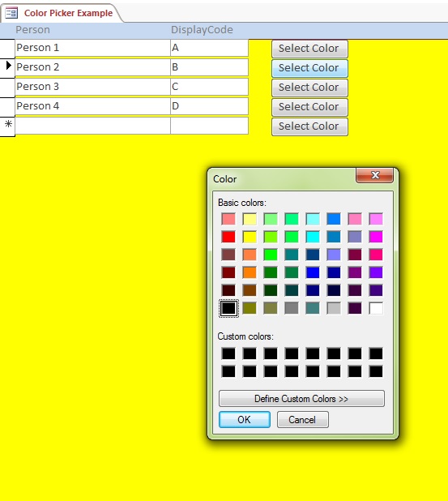Pick the bright yellow swatch in second row
The image size is (448, 501).
250,237
